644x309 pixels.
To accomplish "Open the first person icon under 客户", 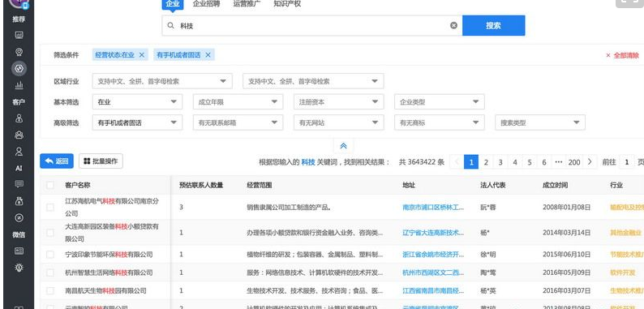I will [19, 118].
